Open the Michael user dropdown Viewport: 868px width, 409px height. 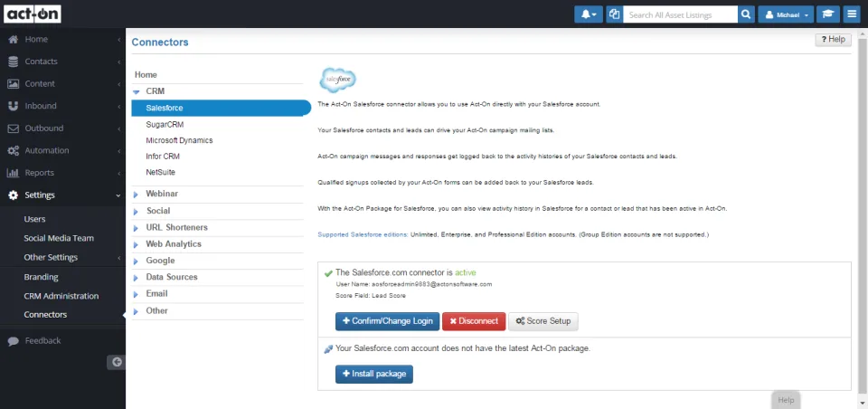pyautogui.click(x=786, y=14)
